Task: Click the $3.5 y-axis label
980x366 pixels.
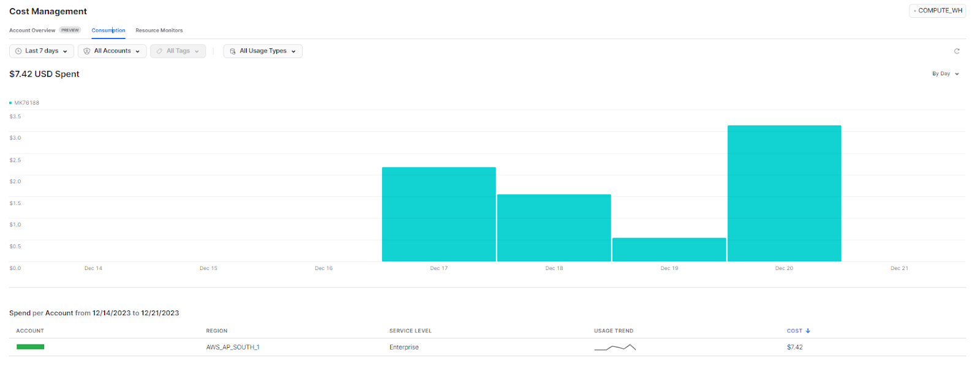Action: click(x=15, y=116)
